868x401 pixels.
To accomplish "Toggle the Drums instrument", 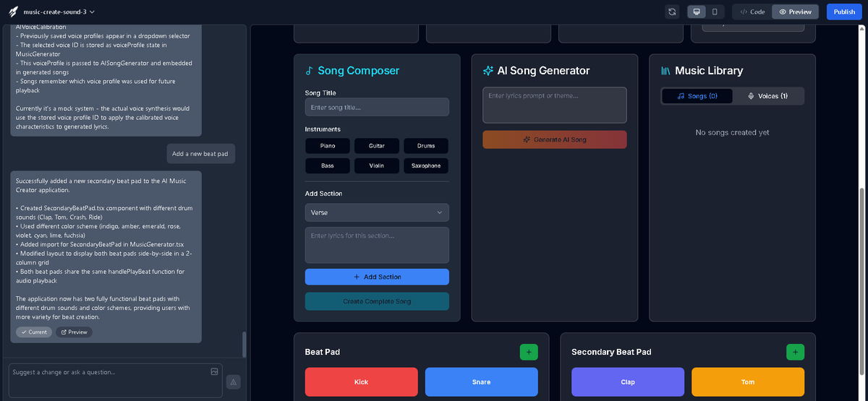I will [426, 146].
